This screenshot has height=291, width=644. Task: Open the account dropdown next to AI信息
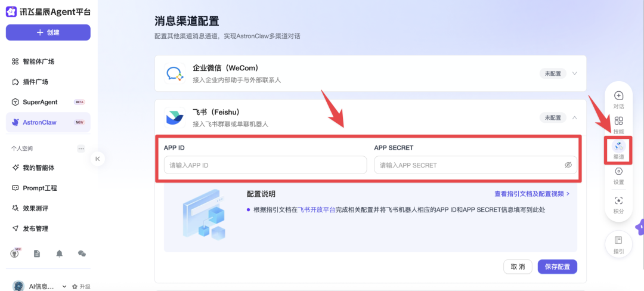[64, 286]
